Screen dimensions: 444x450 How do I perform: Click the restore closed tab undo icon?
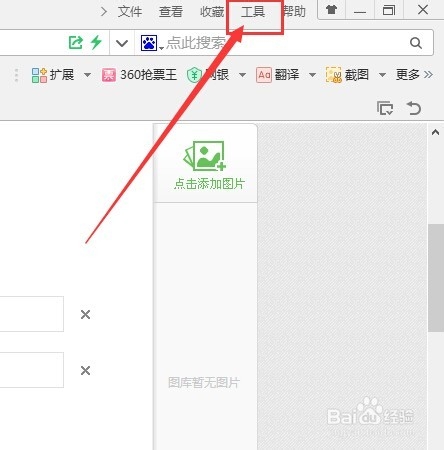point(414,108)
